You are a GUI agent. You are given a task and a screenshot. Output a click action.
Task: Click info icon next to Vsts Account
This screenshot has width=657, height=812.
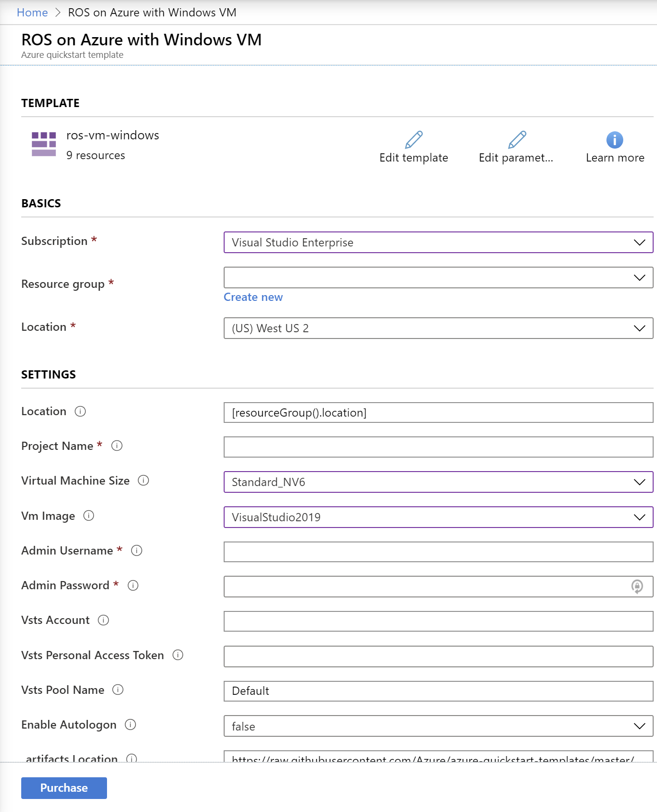click(103, 620)
